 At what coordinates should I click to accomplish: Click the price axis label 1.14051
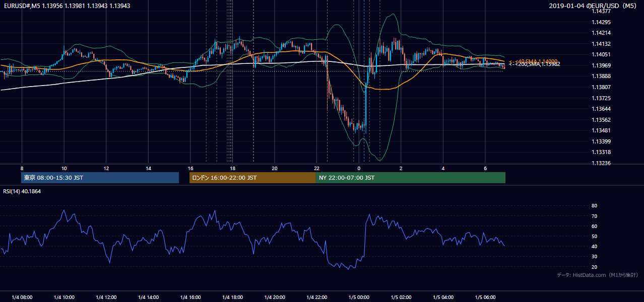coord(601,54)
